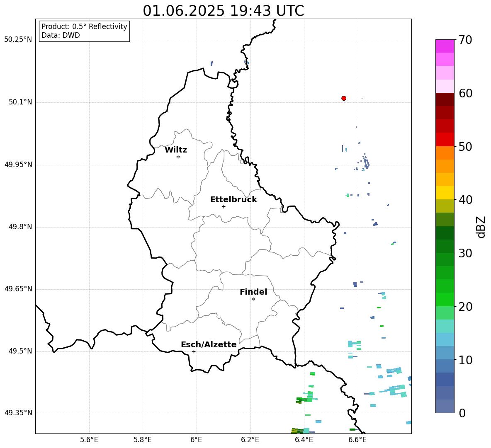
Task: Click the 6.2°E longitude label
Action: tap(250, 440)
